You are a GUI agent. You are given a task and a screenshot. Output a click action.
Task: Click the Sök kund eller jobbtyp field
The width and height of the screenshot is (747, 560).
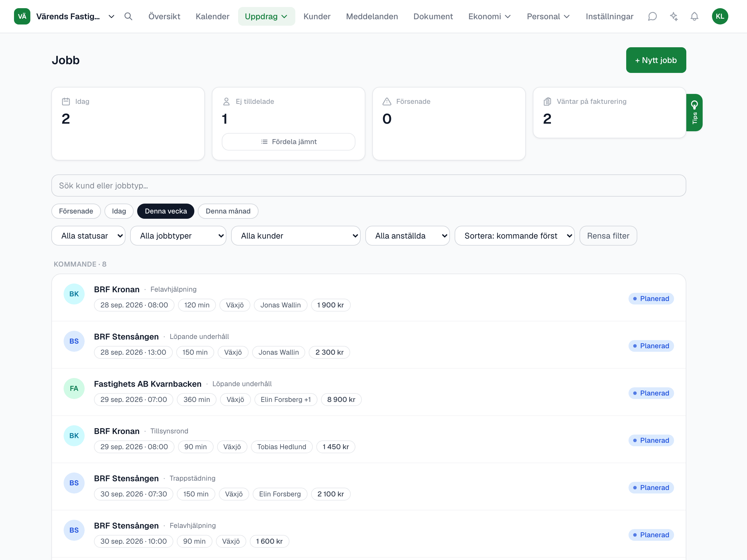pos(369,185)
